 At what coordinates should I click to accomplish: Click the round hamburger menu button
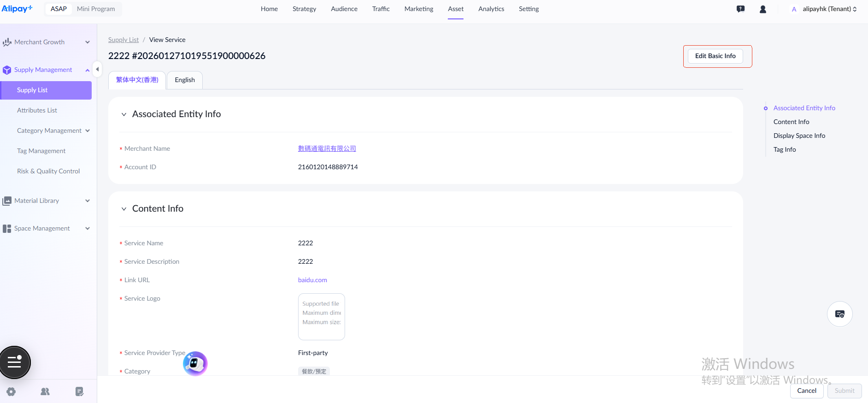click(15, 362)
